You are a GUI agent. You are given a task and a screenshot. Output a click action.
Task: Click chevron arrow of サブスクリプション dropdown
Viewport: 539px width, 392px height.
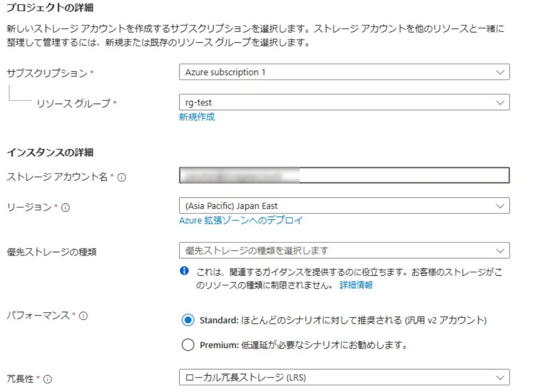[x=501, y=73]
